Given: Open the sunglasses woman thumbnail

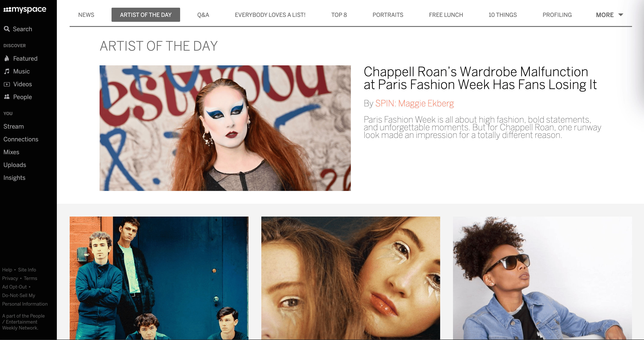Looking at the screenshot, I should [542, 278].
